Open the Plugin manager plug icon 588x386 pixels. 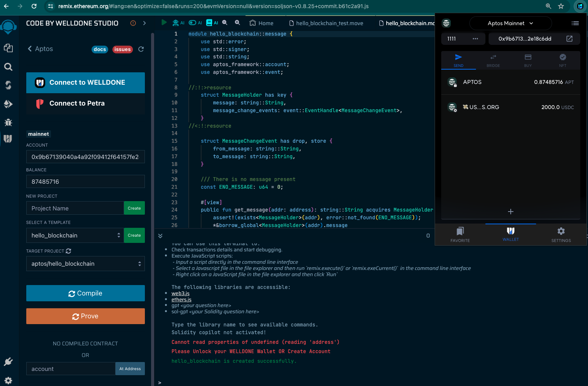pyautogui.click(x=8, y=362)
